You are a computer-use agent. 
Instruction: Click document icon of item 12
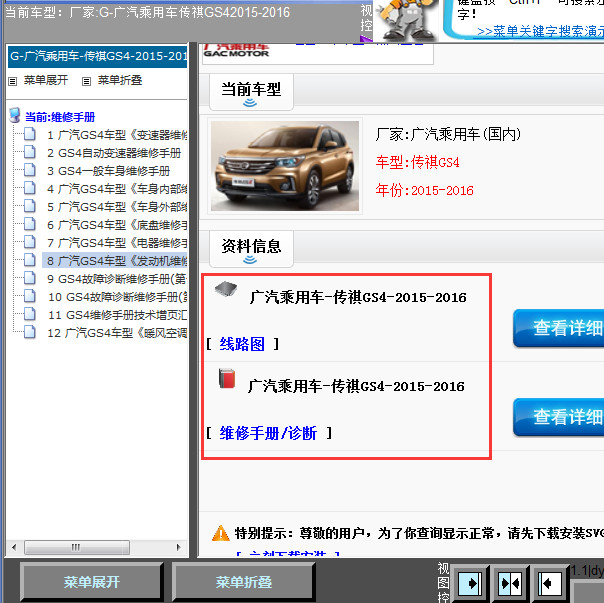(x=30, y=332)
